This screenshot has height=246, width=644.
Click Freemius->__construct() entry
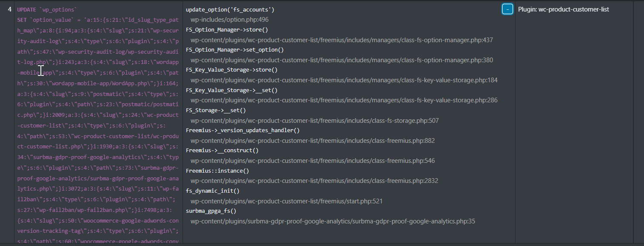[x=222, y=150]
